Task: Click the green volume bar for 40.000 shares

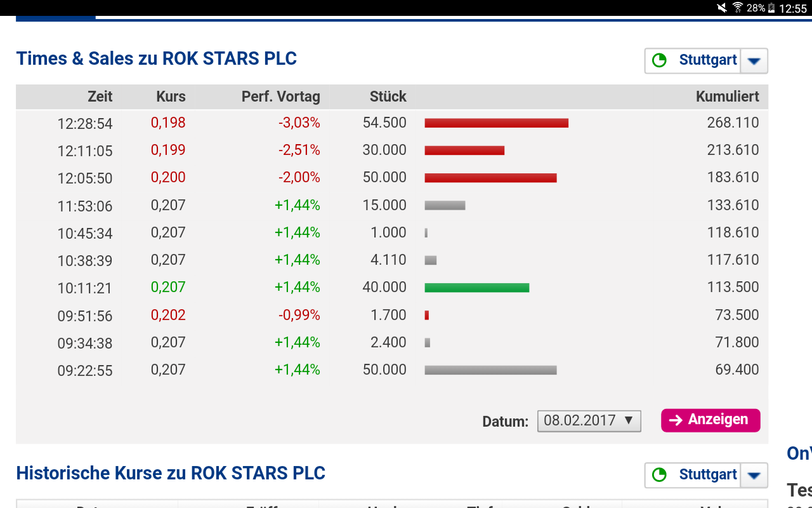Action: pos(476,288)
